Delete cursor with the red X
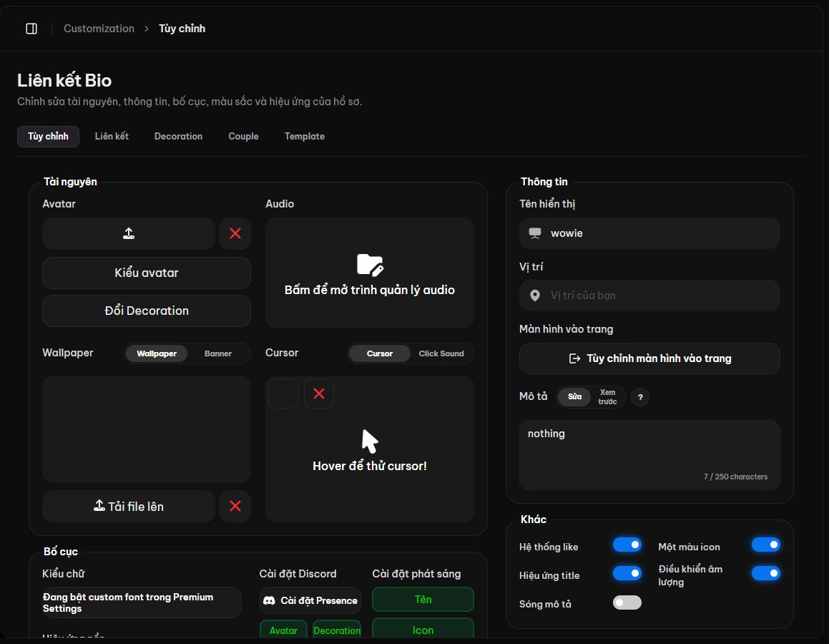The height and width of the screenshot is (644, 829). [x=319, y=394]
